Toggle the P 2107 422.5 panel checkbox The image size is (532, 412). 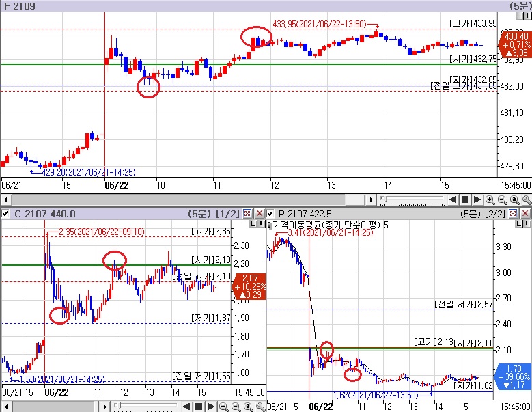coord(270,213)
